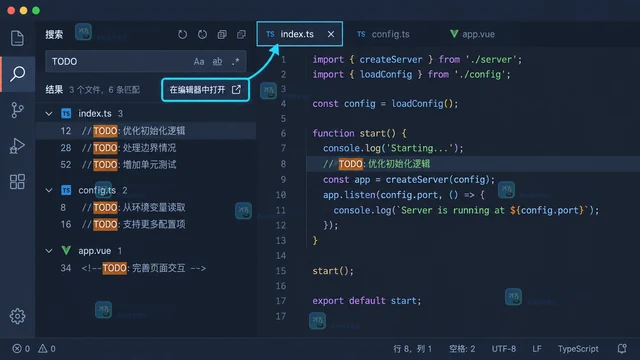Click 行 8, 列 1 cursor position
640x360 pixels.
[412, 349]
